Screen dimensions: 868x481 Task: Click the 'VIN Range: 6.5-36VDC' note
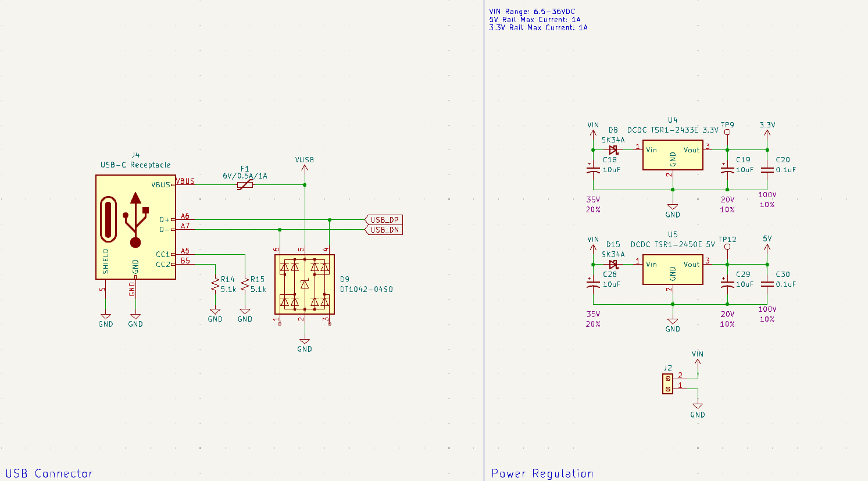[532, 12]
